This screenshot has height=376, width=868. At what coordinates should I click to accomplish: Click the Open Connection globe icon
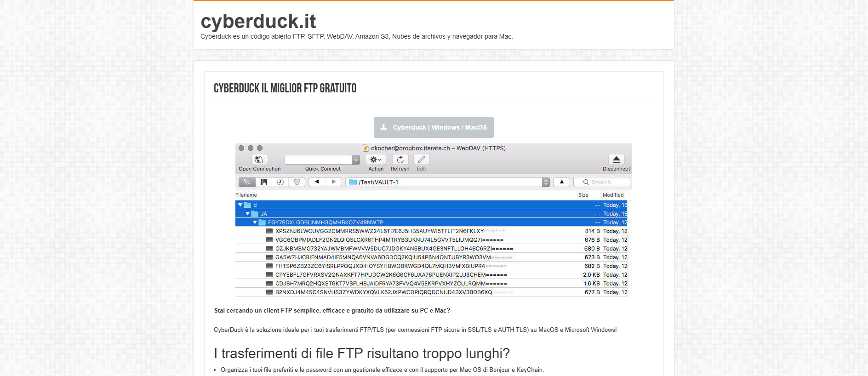coord(260,160)
